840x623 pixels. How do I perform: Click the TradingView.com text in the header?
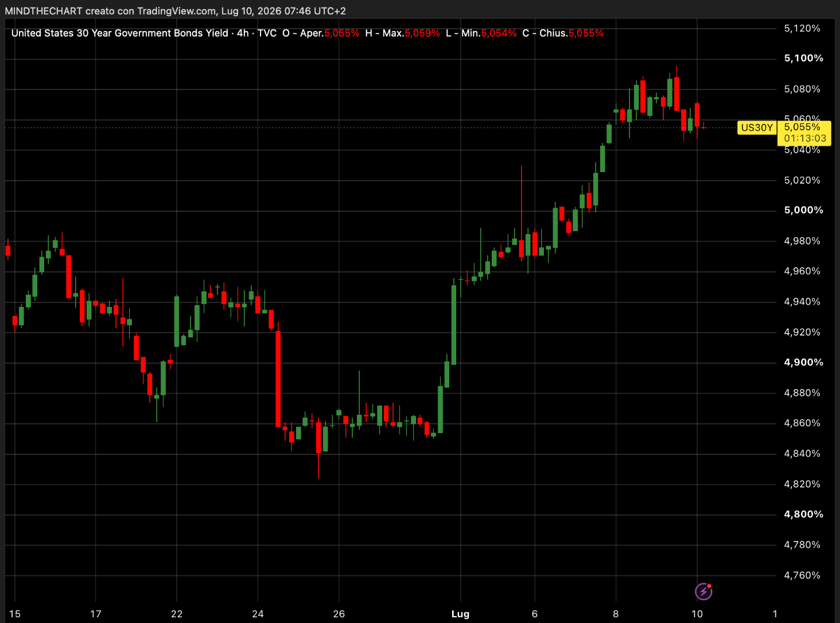coord(177,11)
